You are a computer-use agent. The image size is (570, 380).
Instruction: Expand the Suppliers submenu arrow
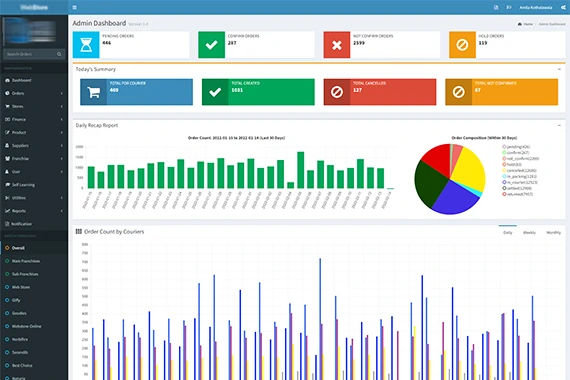click(62, 146)
